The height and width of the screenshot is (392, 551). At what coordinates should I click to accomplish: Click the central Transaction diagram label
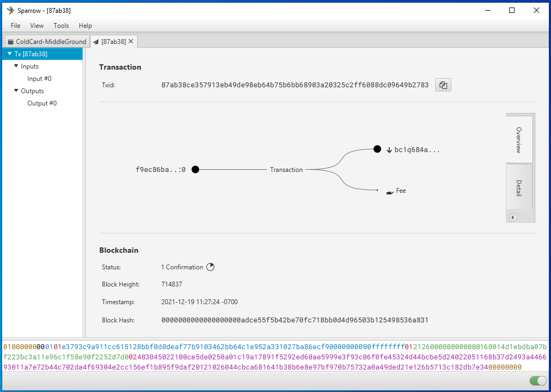[x=286, y=170]
